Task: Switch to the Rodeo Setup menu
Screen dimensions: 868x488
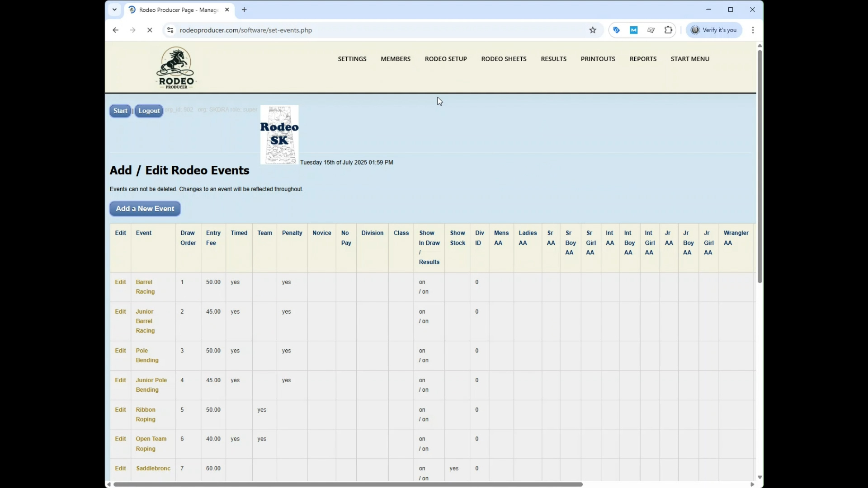Action: pyautogui.click(x=446, y=58)
